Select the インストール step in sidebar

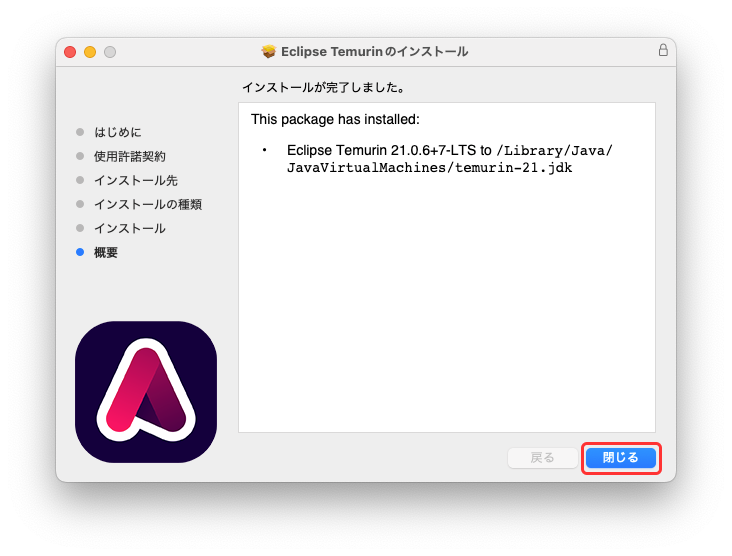130,228
